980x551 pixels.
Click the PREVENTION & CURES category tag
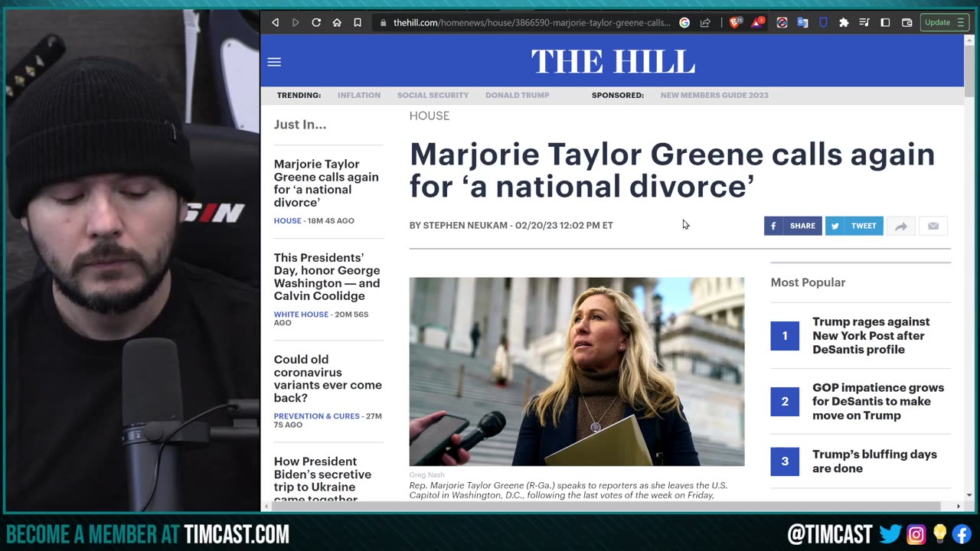317,416
